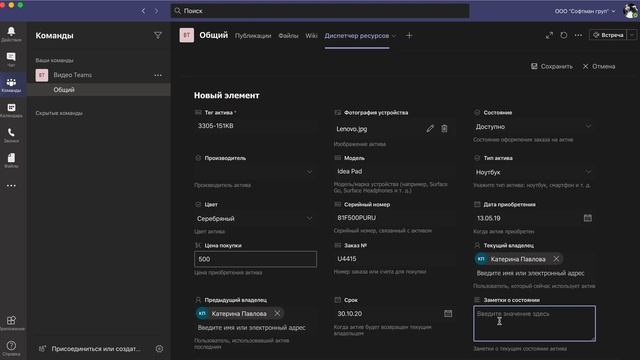640x360 pixels.
Task: Show more apps ellipsis in left rail
Action: pos(11,186)
